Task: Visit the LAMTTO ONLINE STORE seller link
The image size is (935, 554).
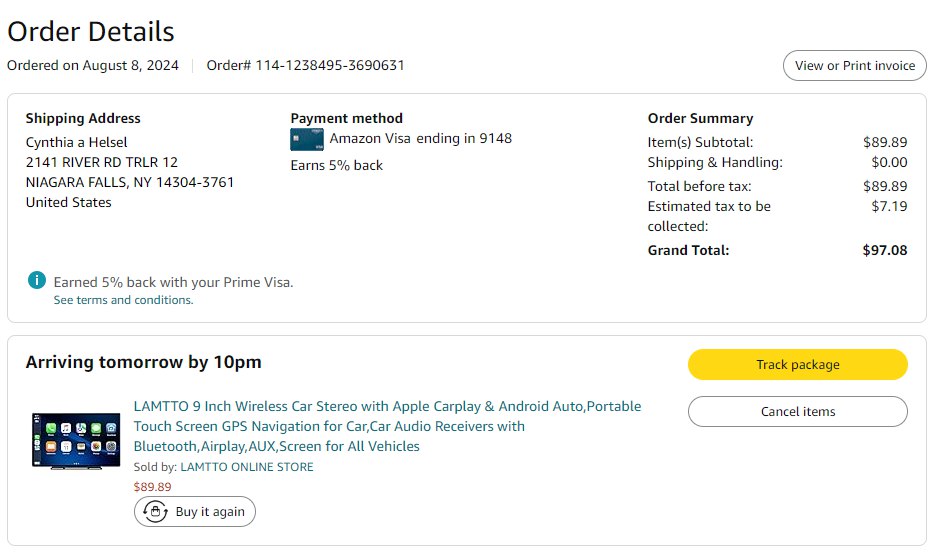Action: pos(246,467)
